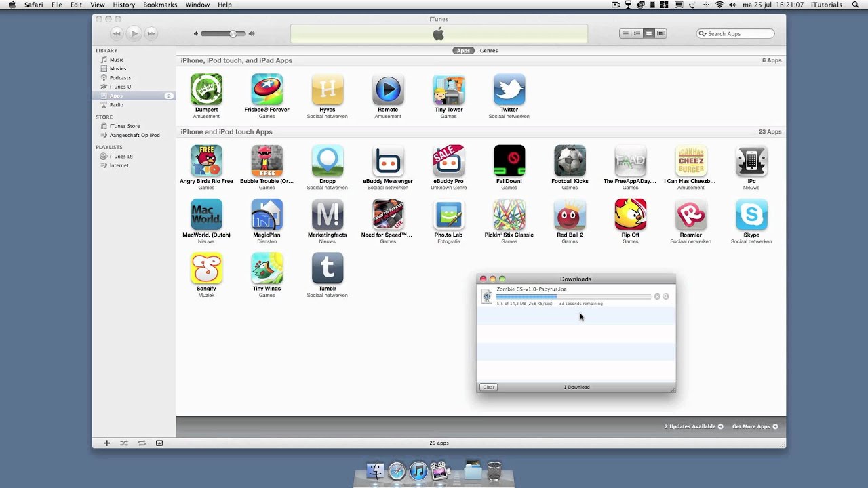Screen dimensions: 868x488
Task: Select the Twitter app icon
Action: point(509,89)
